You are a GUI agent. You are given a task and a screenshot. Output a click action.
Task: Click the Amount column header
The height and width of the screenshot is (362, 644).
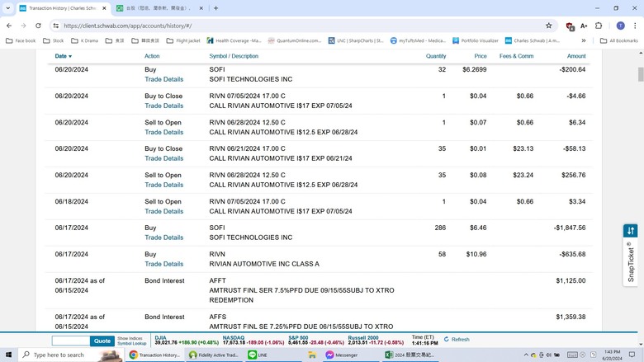(576, 56)
